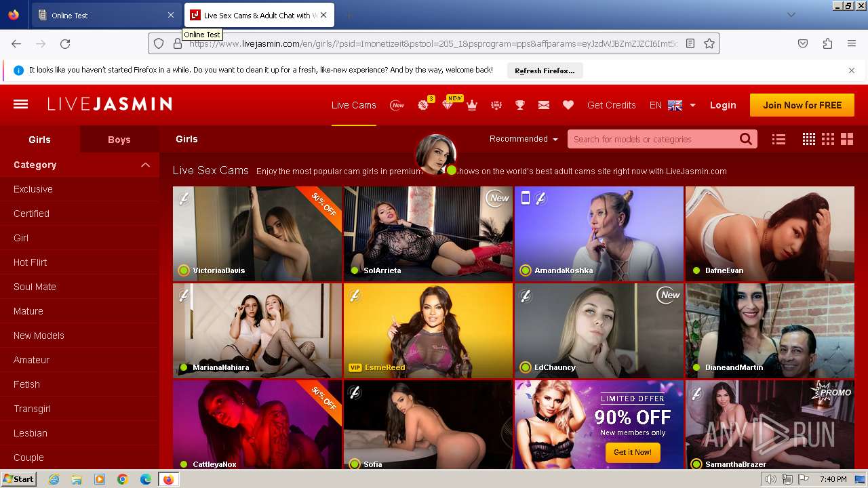The width and height of the screenshot is (868, 488).
Task: Select the Amateur category
Action: click(31, 360)
